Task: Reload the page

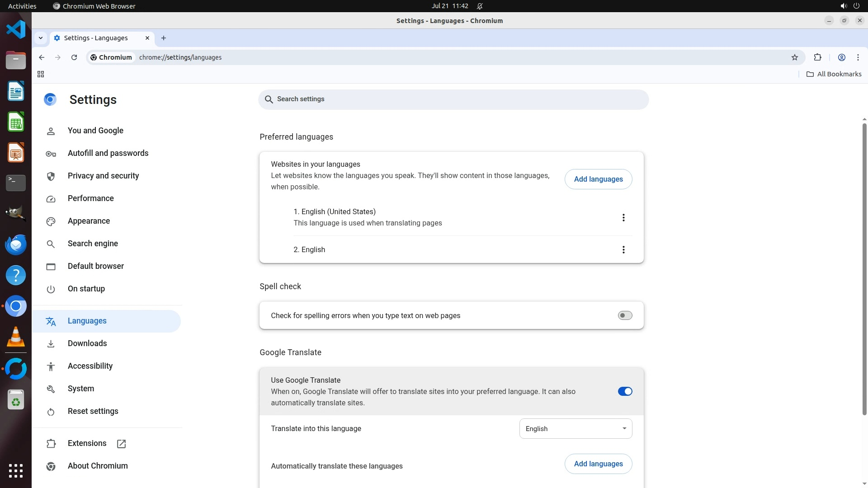Action: [74, 57]
